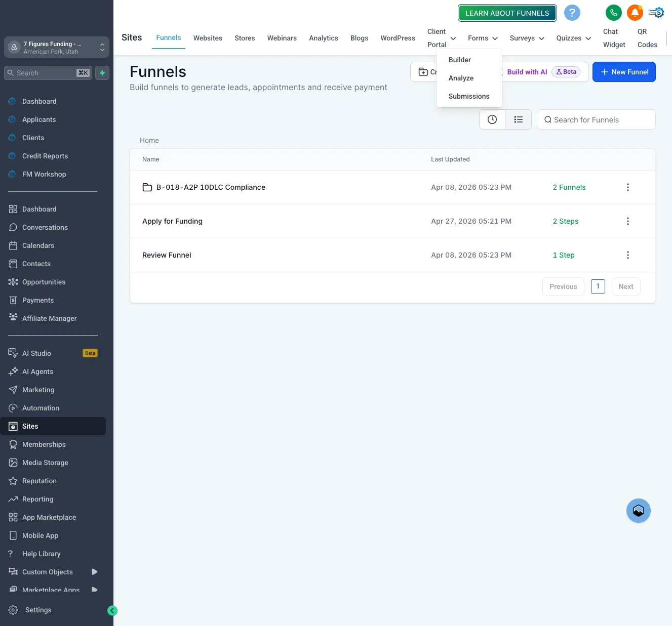Viewport: 672px width, 626px height.
Task: Open the orange notifications bell
Action: click(x=635, y=13)
